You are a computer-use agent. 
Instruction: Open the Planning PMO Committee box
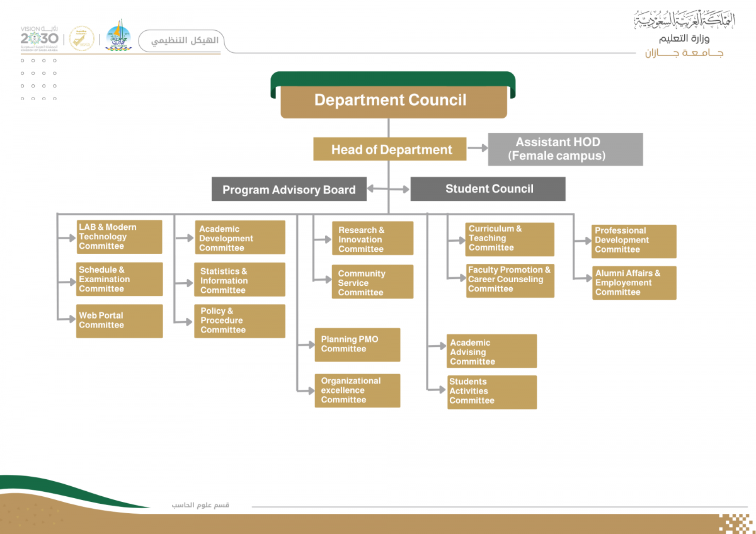tap(357, 344)
